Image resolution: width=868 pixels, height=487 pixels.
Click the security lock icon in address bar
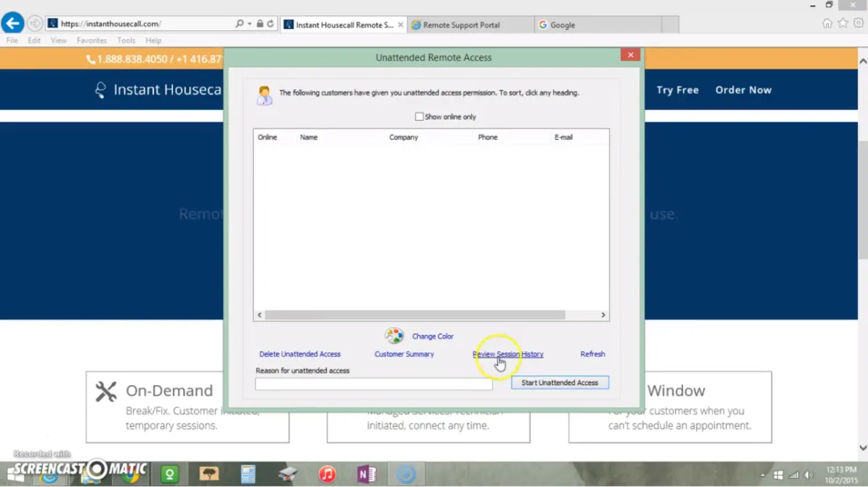coord(260,24)
